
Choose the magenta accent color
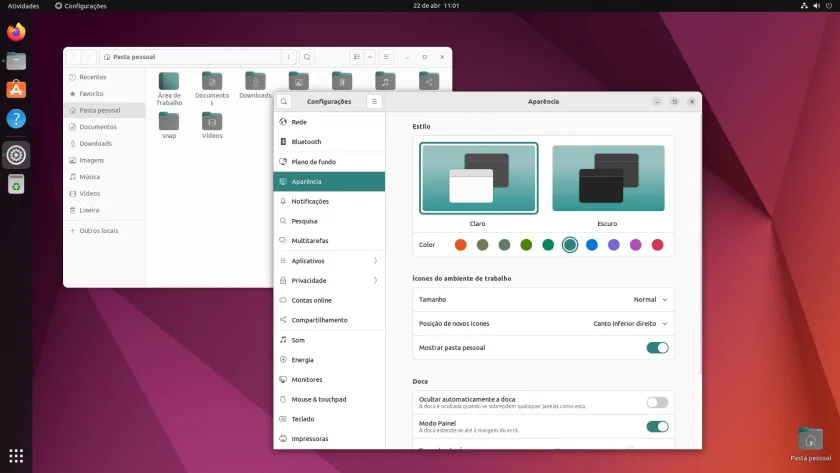coord(635,245)
